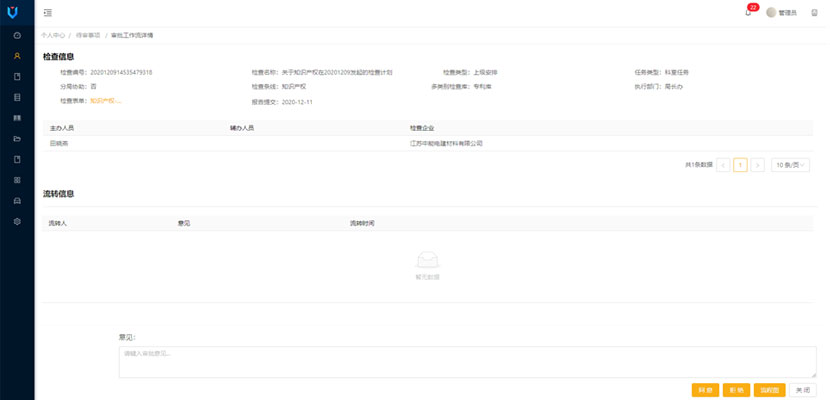Open the four-squares apps icon in sidebar
The height and width of the screenshot is (400, 830).
[x=17, y=180]
